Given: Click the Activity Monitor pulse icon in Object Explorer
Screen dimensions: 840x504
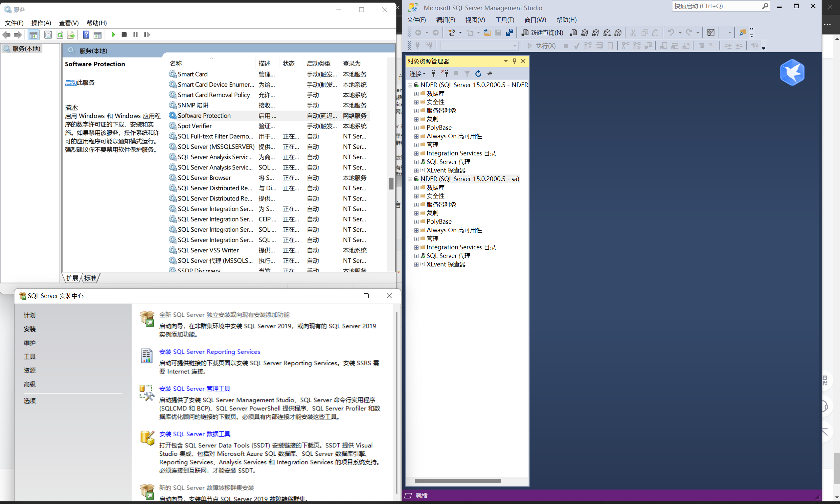Looking at the screenshot, I should coord(489,73).
